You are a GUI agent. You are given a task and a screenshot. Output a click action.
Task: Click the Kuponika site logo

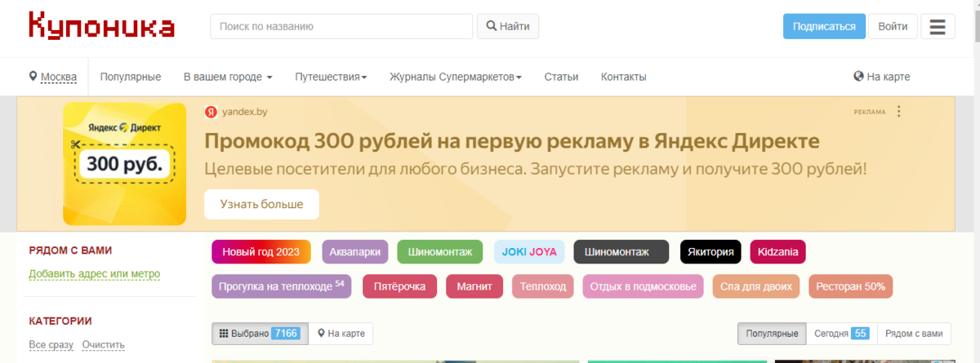click(x=102, y=25)
